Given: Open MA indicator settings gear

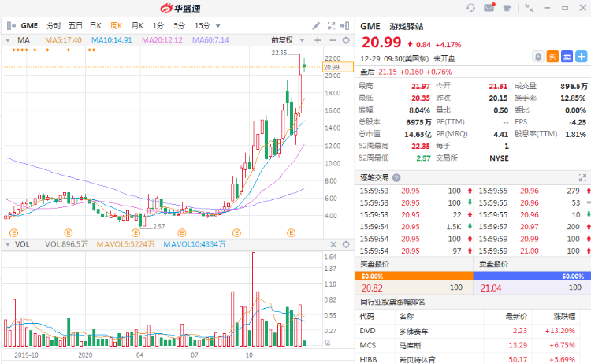Looking at the screenshot, I should click(x=346, y=40).
